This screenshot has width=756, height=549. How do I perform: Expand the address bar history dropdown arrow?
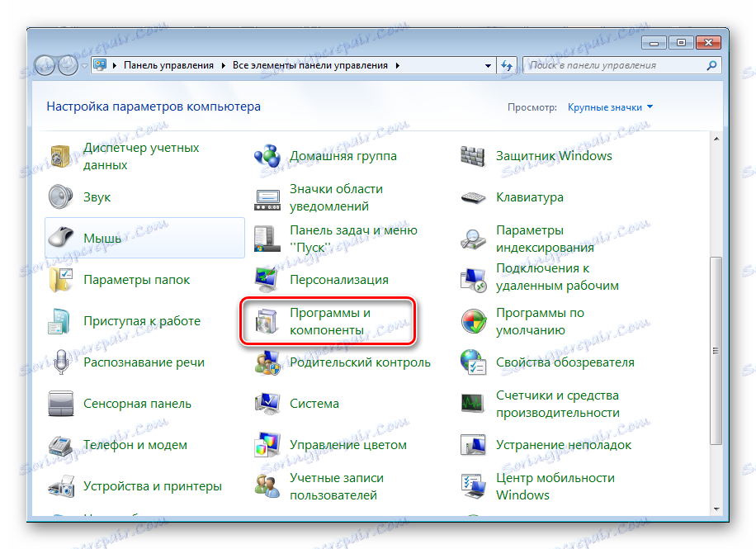pos(488,65)
